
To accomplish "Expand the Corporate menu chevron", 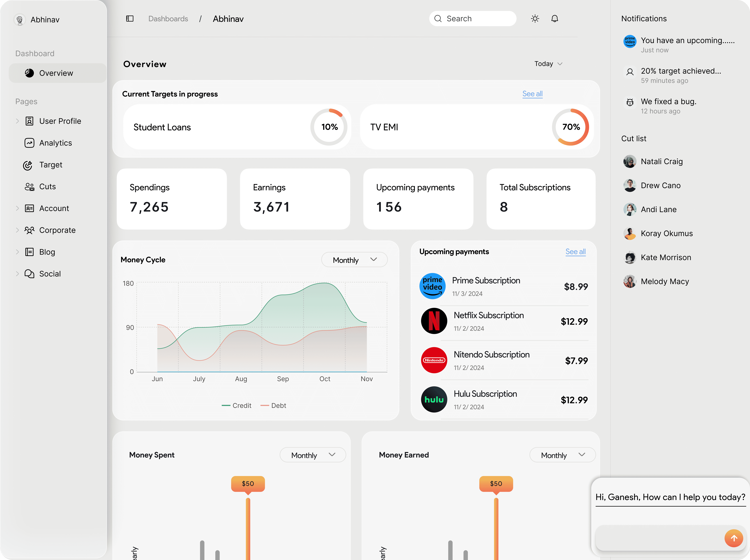I will click(17, 230).
